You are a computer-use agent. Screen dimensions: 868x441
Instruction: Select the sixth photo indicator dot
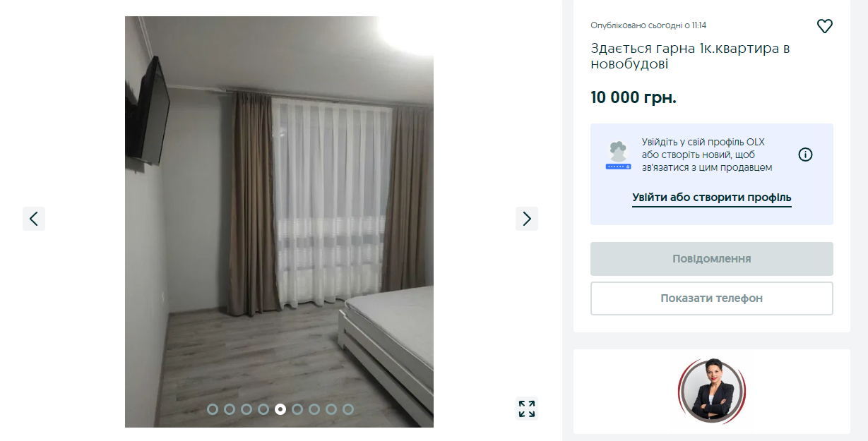coord(297,409)
